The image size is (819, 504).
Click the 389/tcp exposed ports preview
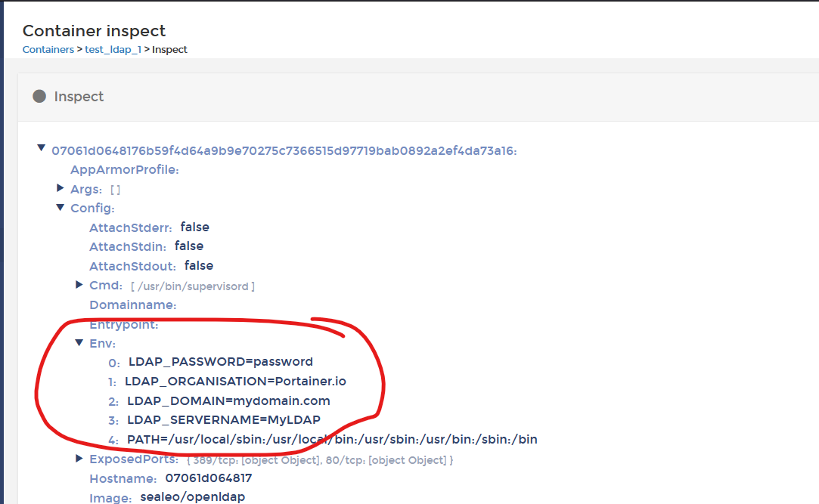click(320, 460)
